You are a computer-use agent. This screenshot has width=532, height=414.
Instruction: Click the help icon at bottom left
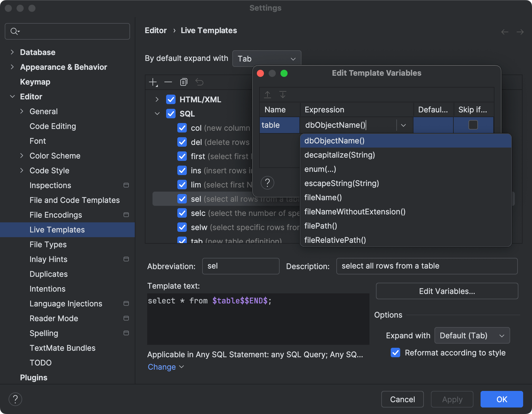(x=15, y=399)
